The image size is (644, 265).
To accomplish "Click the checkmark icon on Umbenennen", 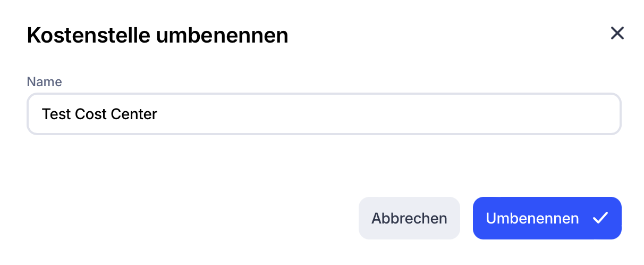I will [600, 218].
